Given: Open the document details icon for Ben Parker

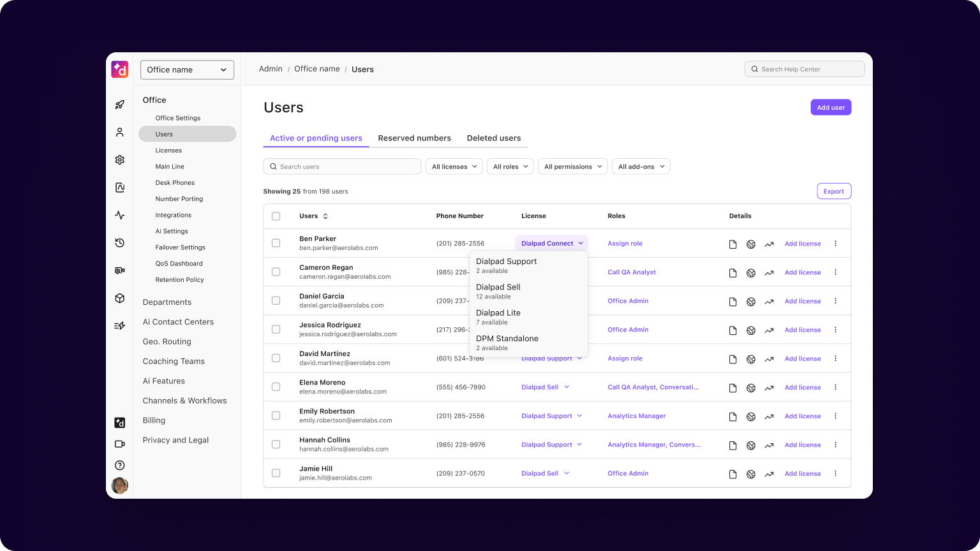Looking at the screenshot, I should click(732, 244).
